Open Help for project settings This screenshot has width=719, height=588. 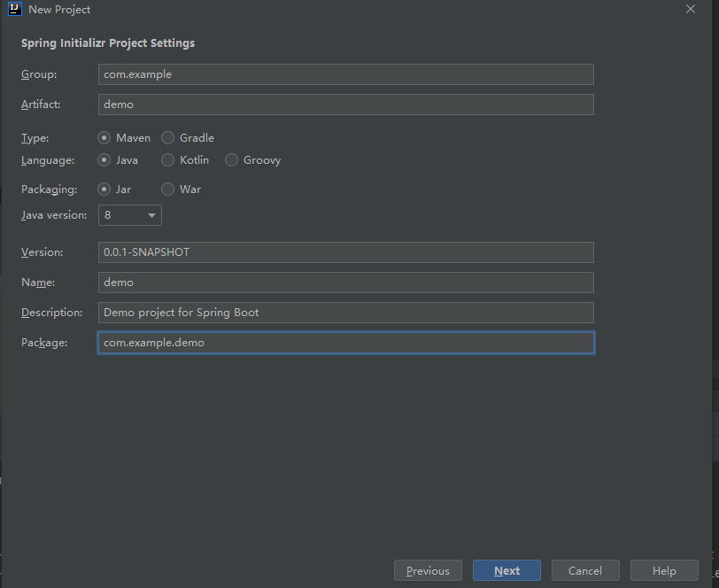[663, 571]
